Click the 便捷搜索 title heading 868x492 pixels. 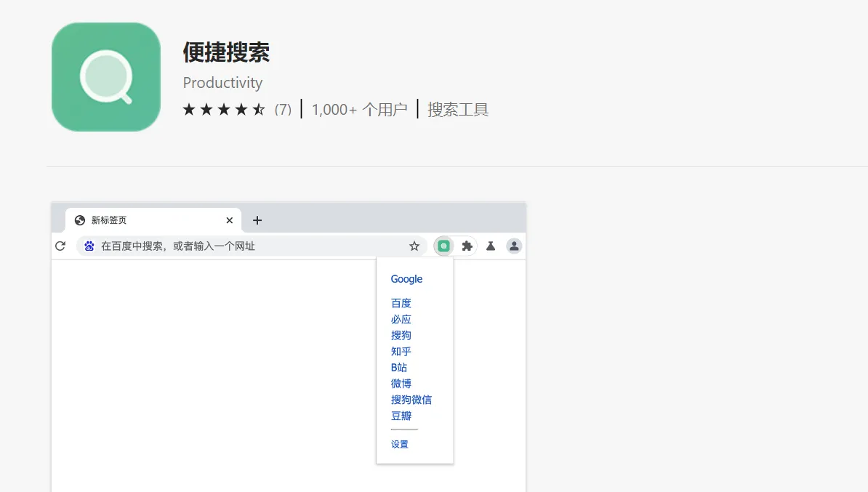pos(226,52)
